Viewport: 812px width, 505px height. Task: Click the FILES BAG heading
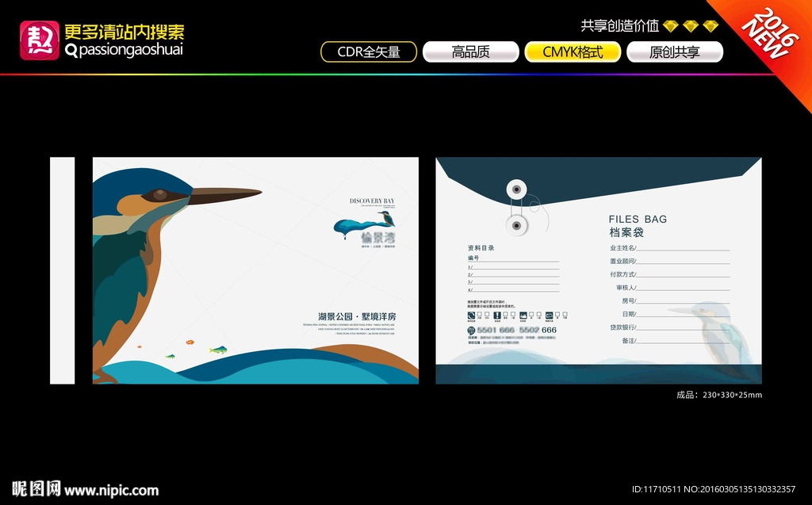(x=638, y=219)
